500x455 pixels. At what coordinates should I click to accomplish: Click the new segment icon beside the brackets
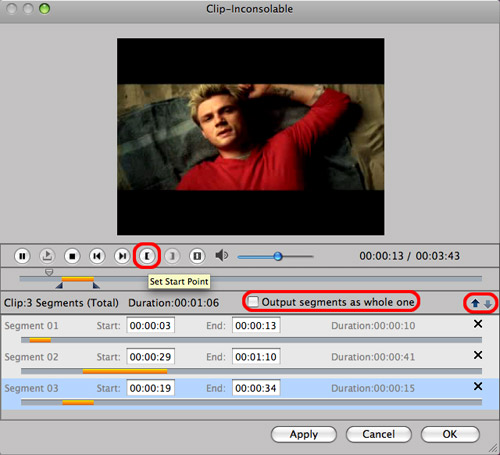[197, 256]
